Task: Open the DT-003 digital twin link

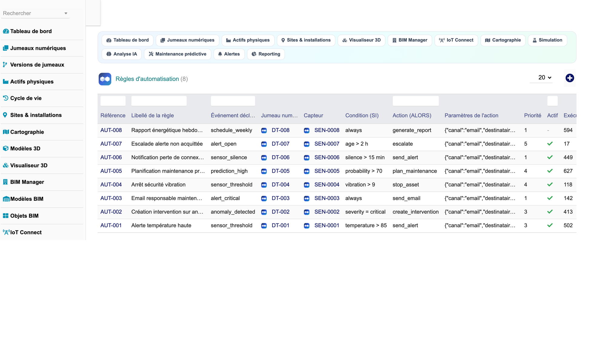Action: [x=280, y=198]
